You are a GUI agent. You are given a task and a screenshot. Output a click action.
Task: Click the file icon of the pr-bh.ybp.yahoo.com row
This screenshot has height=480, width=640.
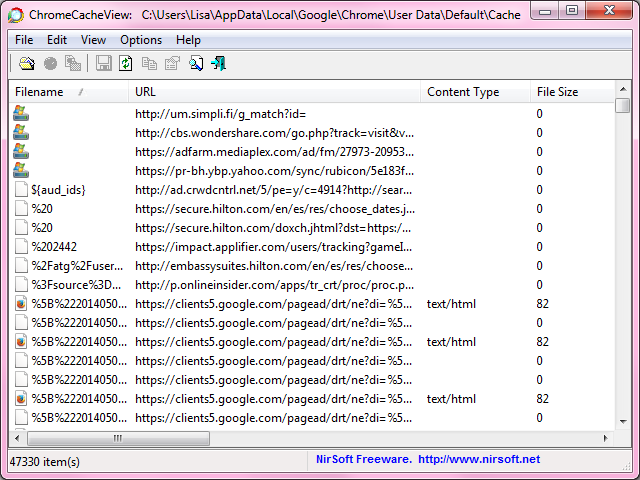(x=21, y=170)
